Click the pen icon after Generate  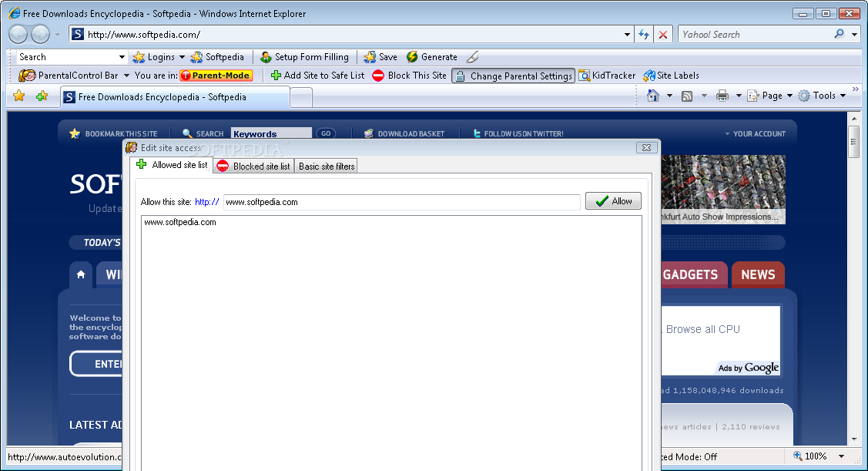[x=472, y=57]
